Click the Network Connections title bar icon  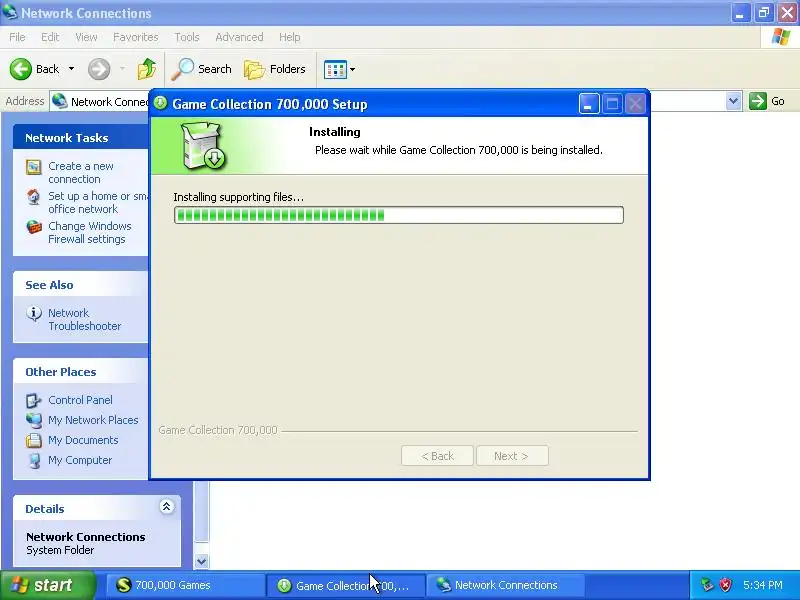click(x=10, y=12)
